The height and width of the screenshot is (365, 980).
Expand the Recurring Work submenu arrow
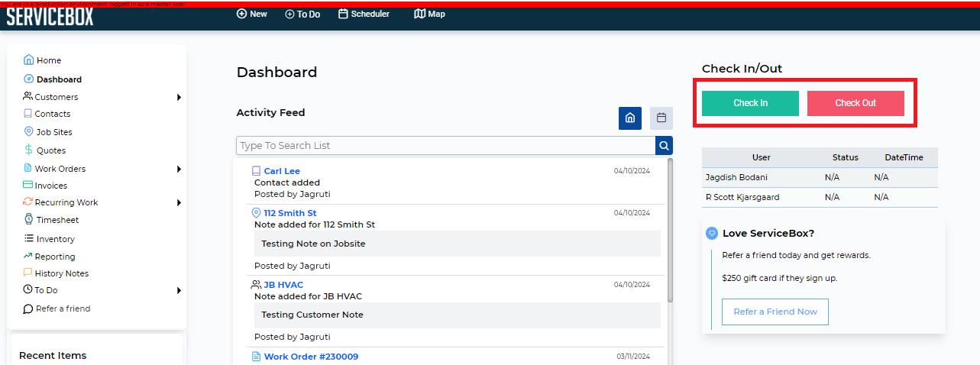coord(179,202)
